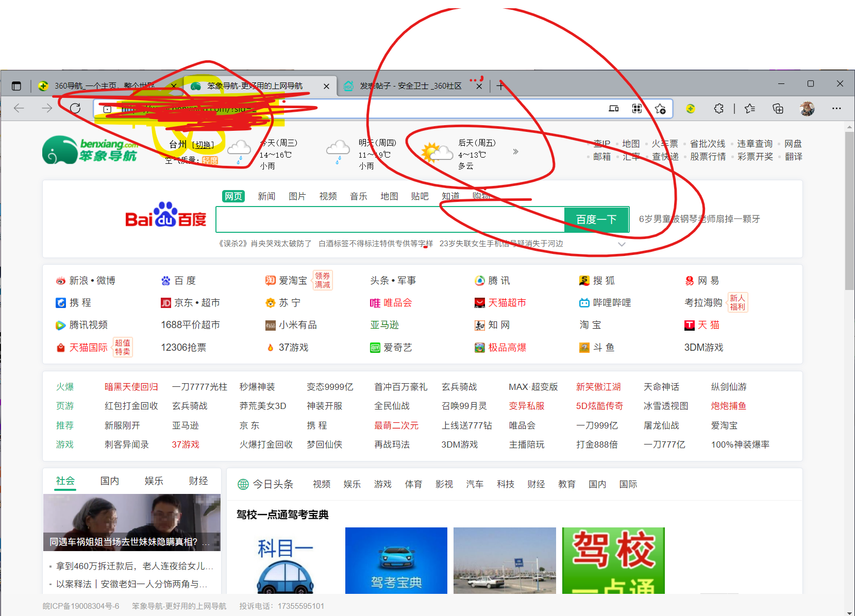Add this page to favorites star
Viewport: 855px width, 616px height.
[x=660, y=109]
